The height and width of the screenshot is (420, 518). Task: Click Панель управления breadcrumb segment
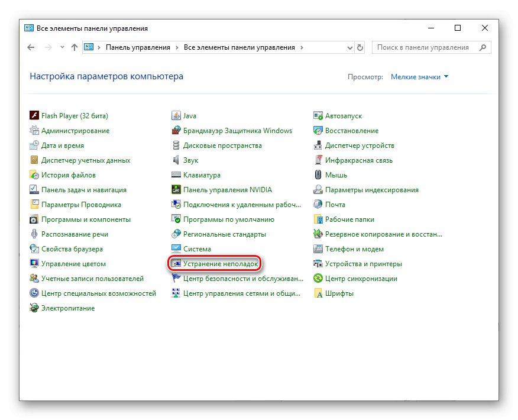[x=138, y=47]
